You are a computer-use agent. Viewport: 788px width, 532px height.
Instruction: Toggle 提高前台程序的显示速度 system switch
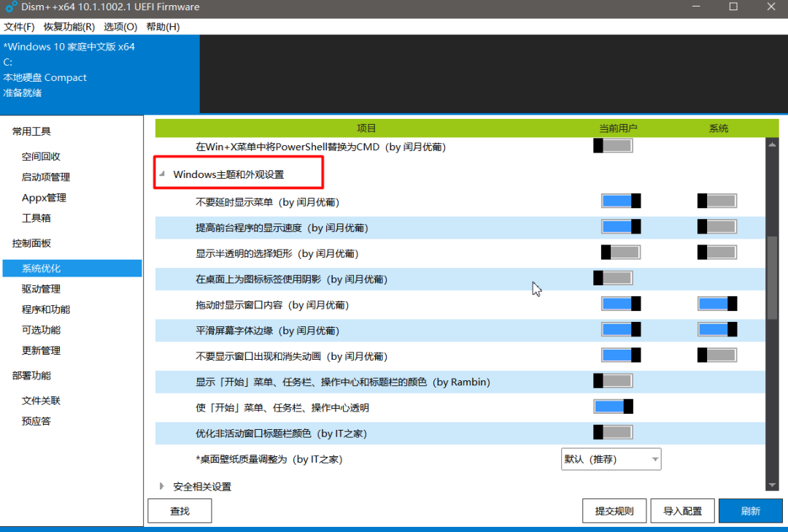click(x=717, y=226)
